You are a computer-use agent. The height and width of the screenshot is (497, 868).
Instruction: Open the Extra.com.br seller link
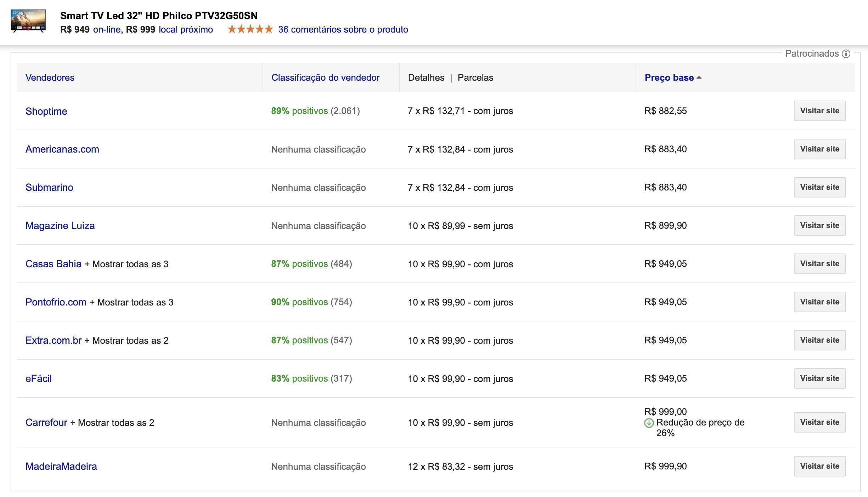point(53,340)
